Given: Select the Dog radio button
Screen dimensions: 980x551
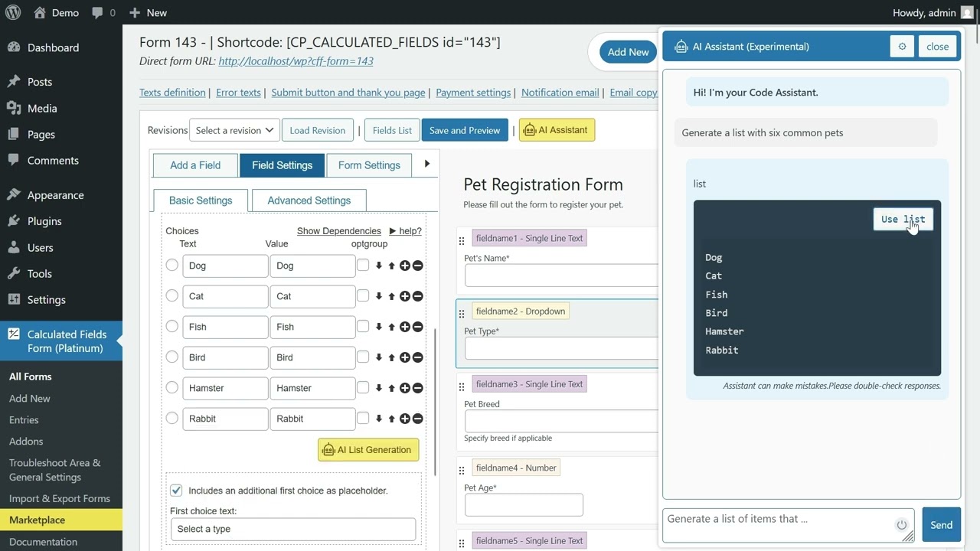Looking at the screenshot, I should click(x=172, y=265).
